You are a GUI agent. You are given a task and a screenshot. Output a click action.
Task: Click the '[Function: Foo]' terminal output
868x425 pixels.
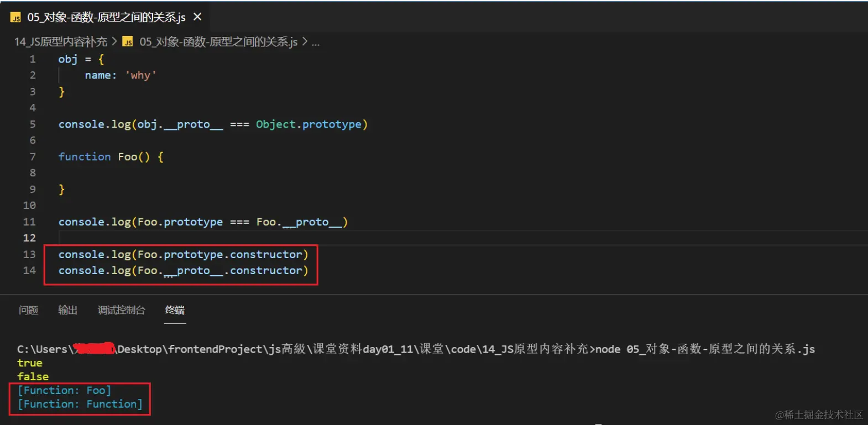point(65,390)
